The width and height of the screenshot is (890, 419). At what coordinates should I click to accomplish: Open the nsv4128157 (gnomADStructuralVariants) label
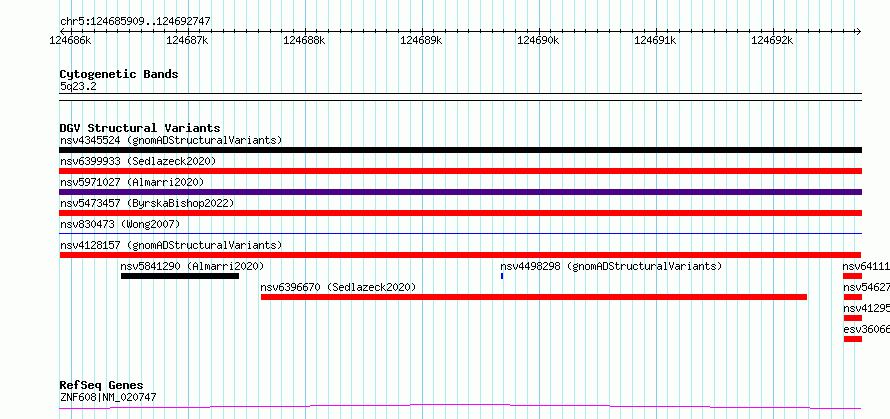coord(171,245)
